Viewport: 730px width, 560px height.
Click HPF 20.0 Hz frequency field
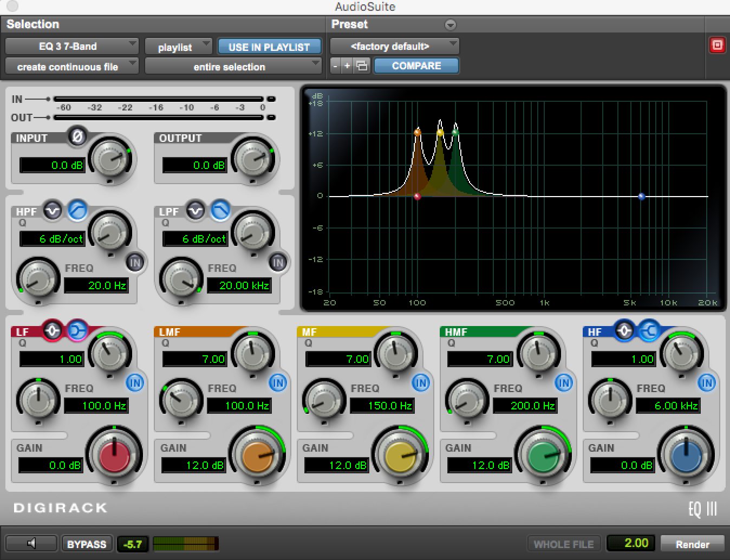[96, 285]
